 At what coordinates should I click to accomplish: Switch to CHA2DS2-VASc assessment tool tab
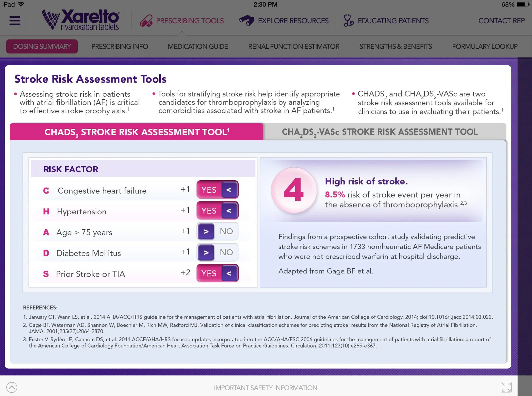tap(379, 132)
